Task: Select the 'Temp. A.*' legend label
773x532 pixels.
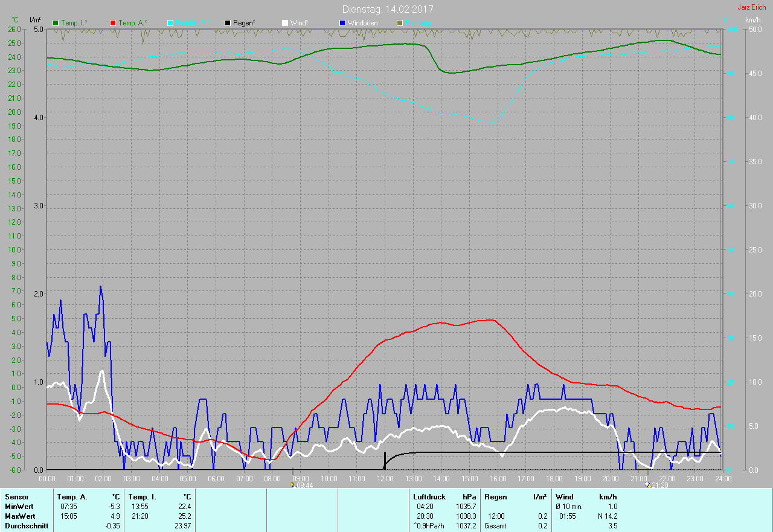Action: click(132, 23)
